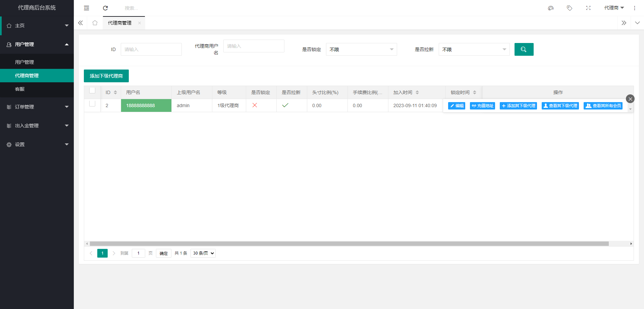Open 客服 in the sidebar menu
644x309 pixels.
[x=20, y=89]
